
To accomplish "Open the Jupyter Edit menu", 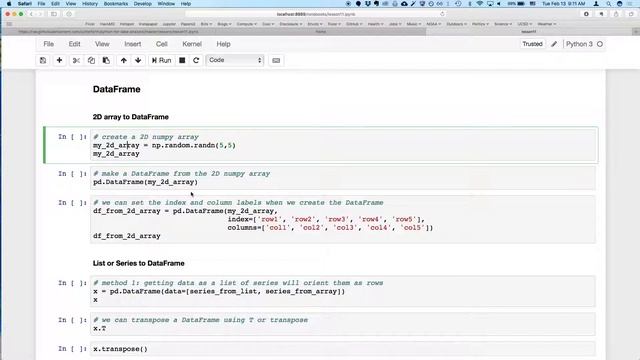I will coord(74,44).
